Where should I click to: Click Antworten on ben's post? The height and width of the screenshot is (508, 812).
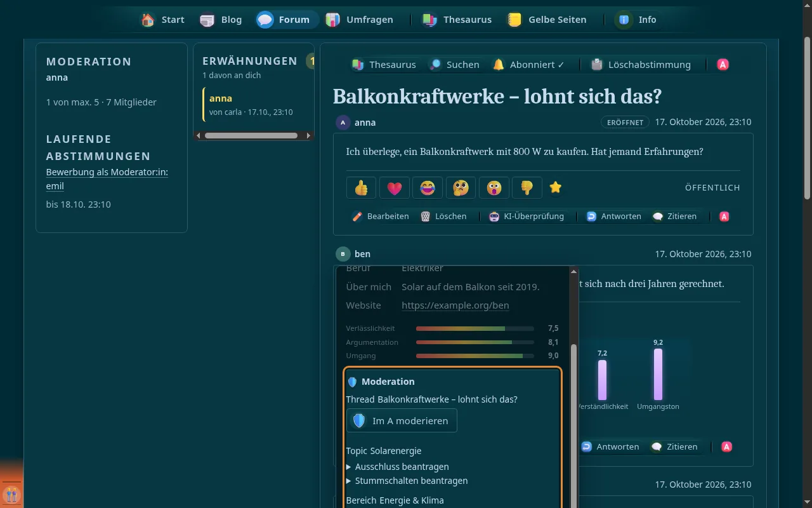coord(610,446)
